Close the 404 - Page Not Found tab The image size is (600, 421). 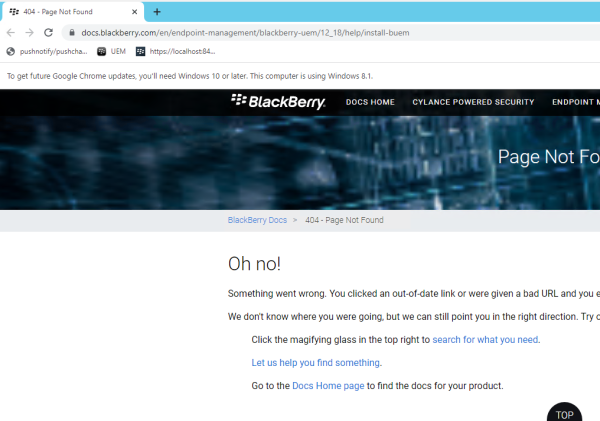tap(135, 12)
